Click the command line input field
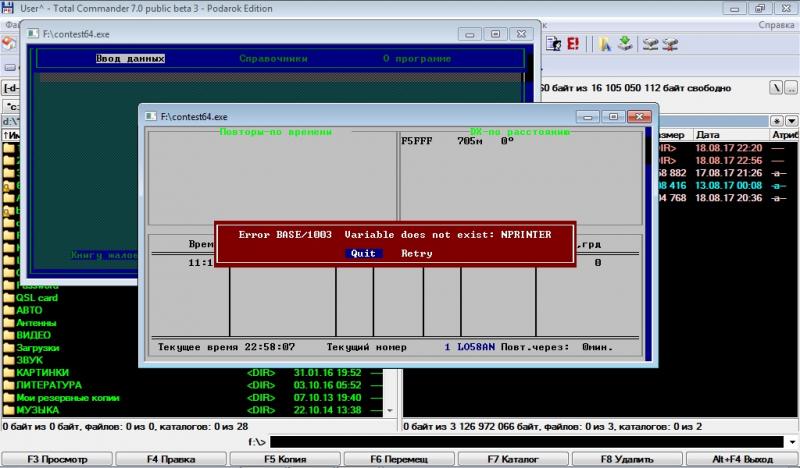 point(530,441)
